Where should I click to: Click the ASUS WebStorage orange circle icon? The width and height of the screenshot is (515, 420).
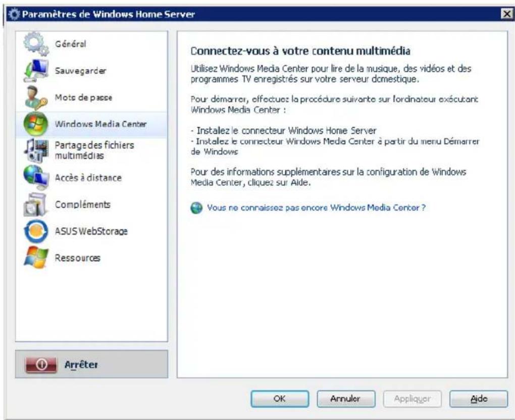pyautogui.click(x=36, y=231)
